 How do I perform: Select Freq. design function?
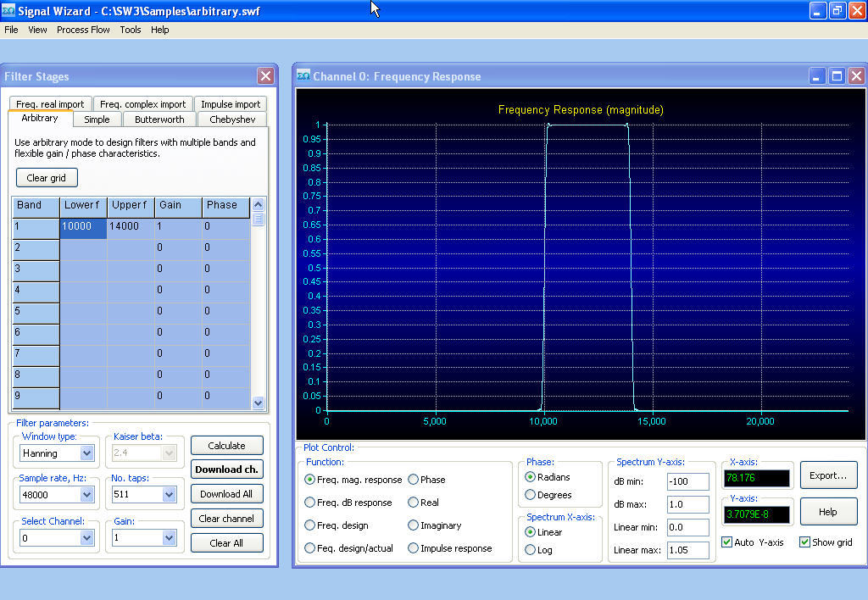[x=310, y=525]
